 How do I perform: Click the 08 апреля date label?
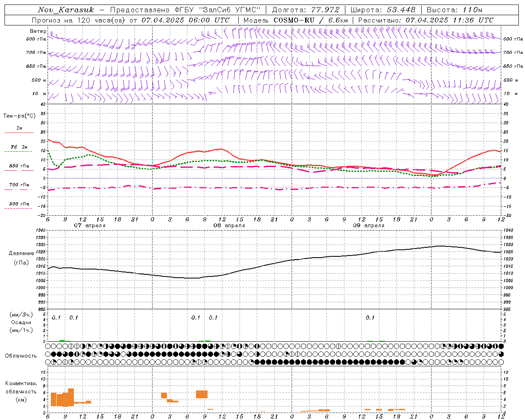click(x=229, y=226)
